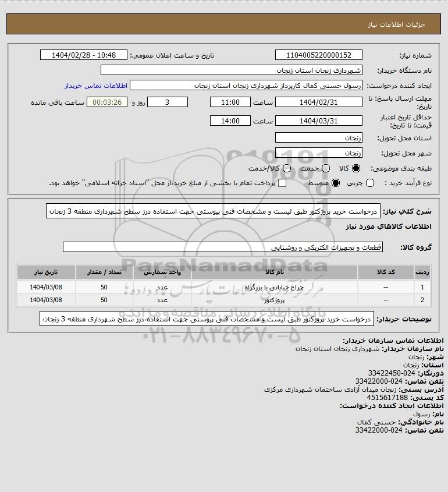Click the تاریخ نیاز column header
This screenshot has height=492, width=448.
click(x=46, y=272)
